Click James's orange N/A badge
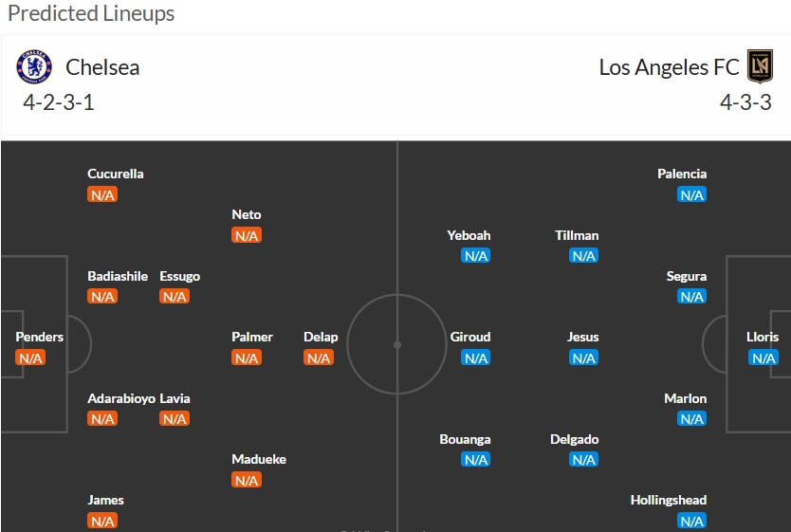This screenshot has height=532, width=791. 102,521
